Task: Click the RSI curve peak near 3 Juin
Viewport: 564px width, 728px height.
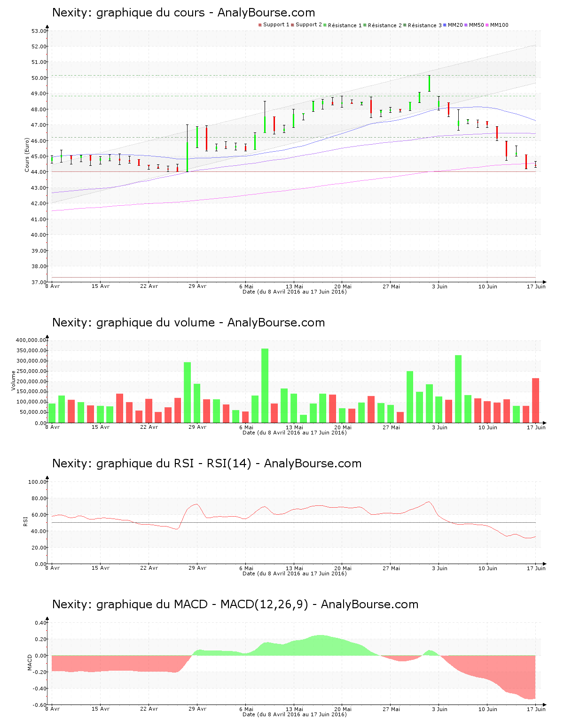Action: coord(429,502)
